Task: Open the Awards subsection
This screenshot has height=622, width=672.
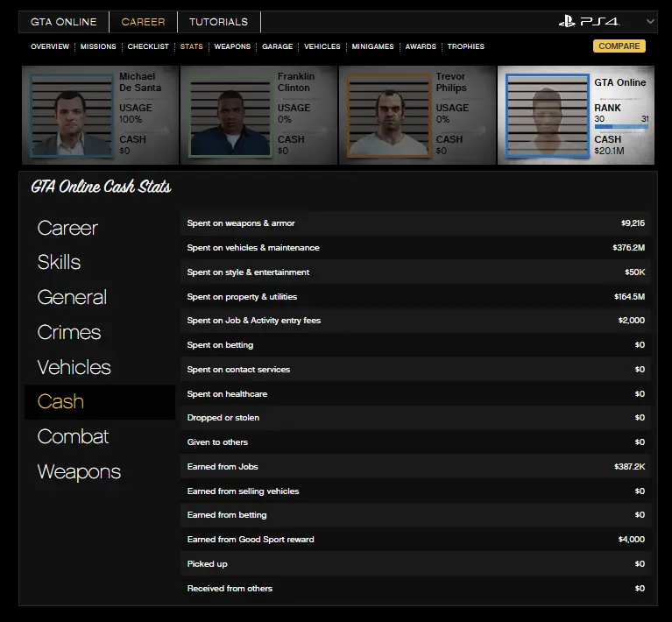Action: (x=421, y=46)
